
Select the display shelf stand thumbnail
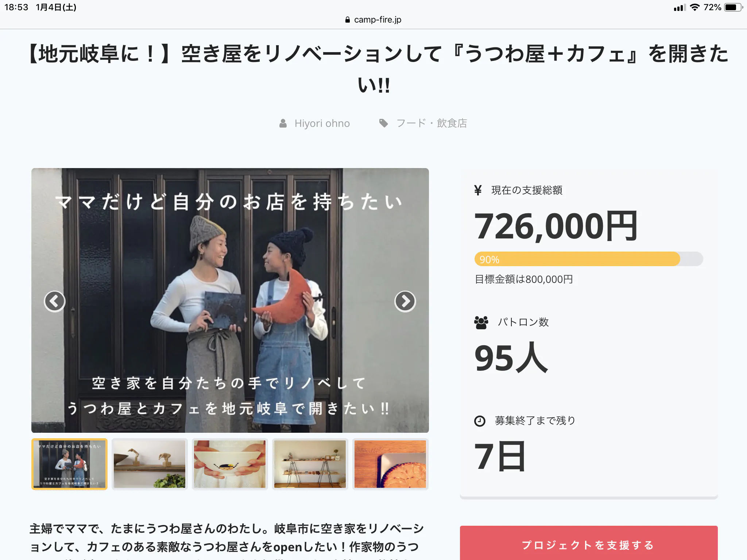tap(310, 464)
